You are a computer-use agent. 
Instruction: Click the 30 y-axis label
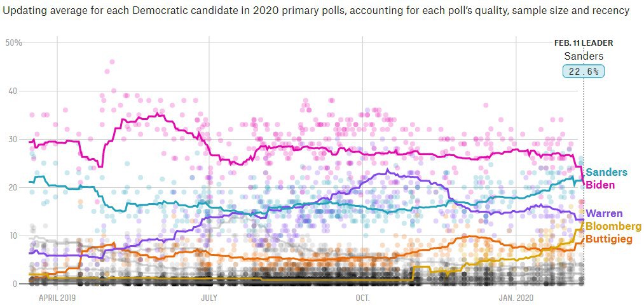17,139
